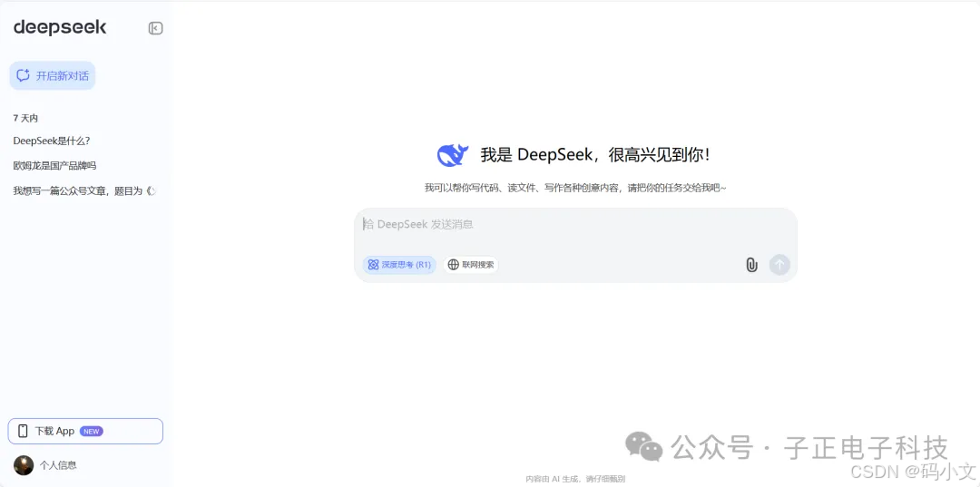Screen dimensions: 980x487
Task: Click the paperclip attach file icon
Action: pyautogui.click(x=751, y=265)
